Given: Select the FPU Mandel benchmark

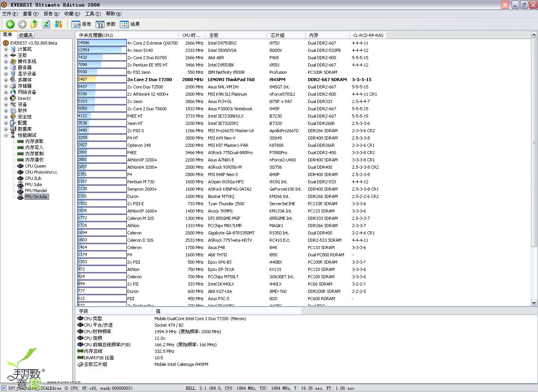Looking at the screenshot, I should (36, 191).
